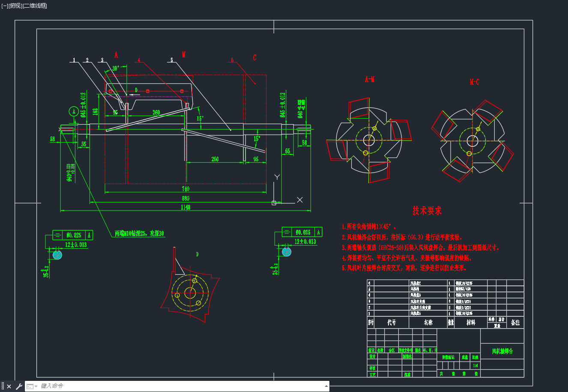This screenshot has height=392, width=568.
Task: Grab the command line grip handle
Action: [3, 386]
